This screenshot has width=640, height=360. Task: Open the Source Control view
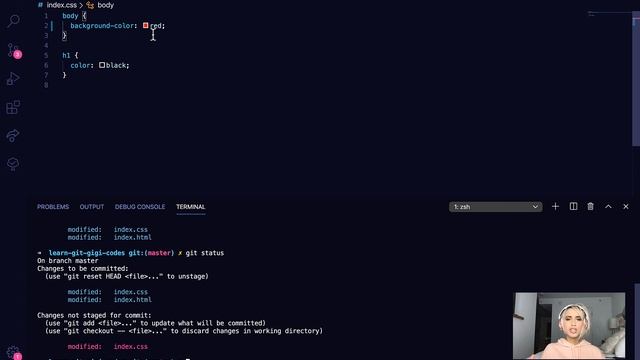(13, 51)
